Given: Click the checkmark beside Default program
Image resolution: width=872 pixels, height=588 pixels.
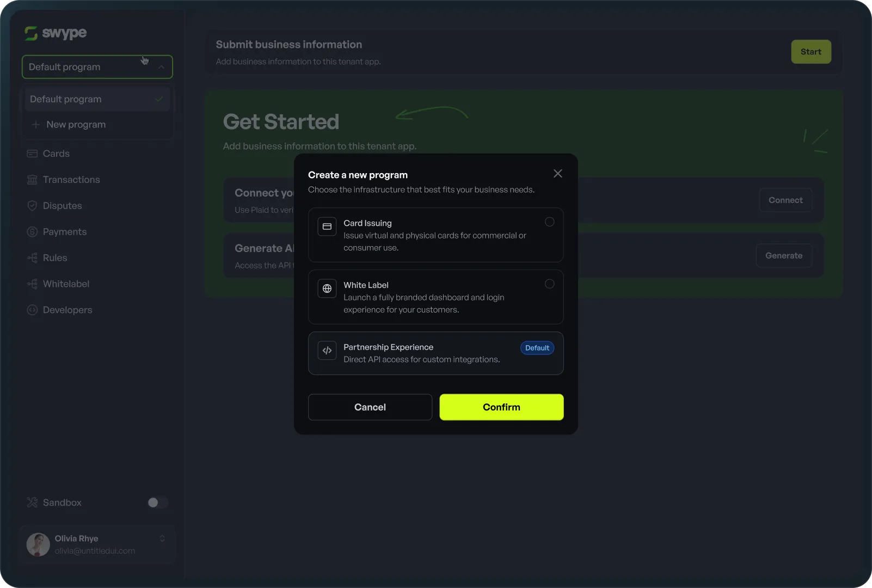Looking at the screenshot, I should (x=159, y=99).
